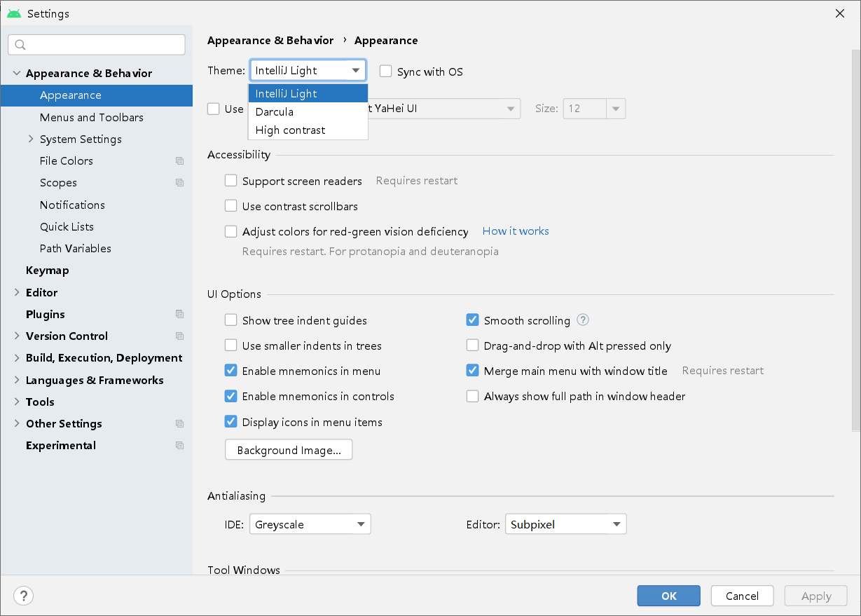The image size is (861, 616).
Task: Click the project-level icon beside Scopes
Action: pos(179,183)
